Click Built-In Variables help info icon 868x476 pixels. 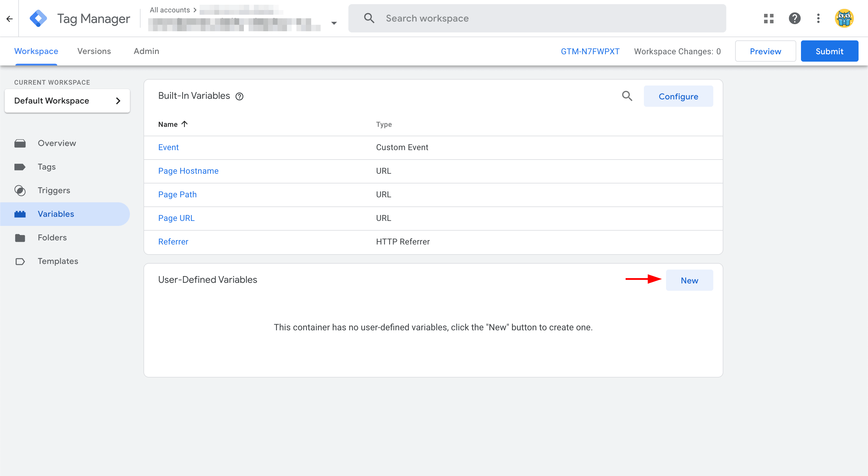(x=239, y=97)
